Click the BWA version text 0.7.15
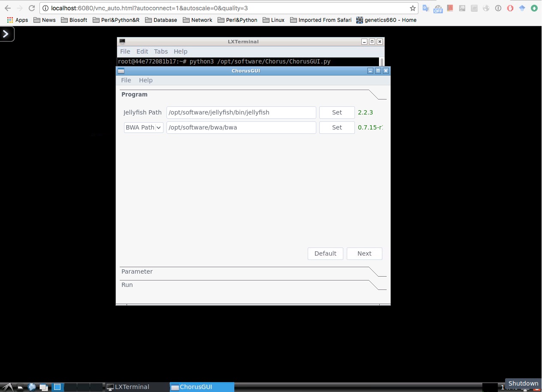 click(370, 127)
